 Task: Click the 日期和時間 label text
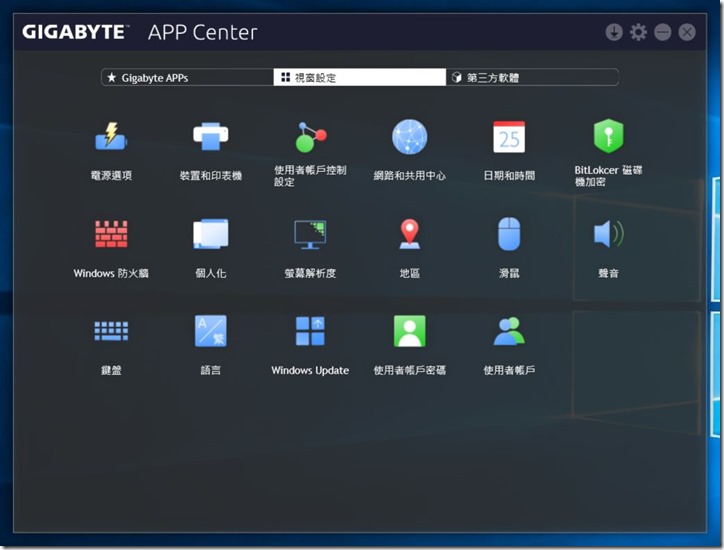tap(509, 175)
